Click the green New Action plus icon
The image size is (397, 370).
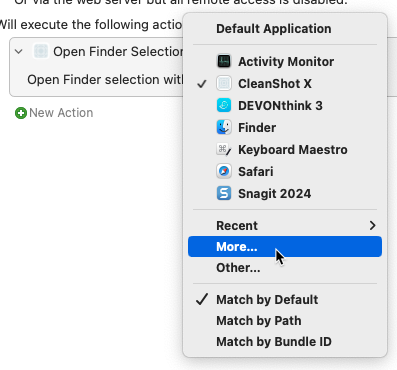click(x=21, y=113)
